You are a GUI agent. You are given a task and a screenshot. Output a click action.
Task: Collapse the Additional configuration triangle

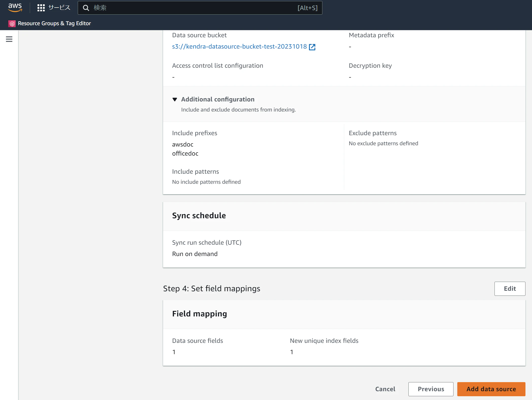coord(175,99)
